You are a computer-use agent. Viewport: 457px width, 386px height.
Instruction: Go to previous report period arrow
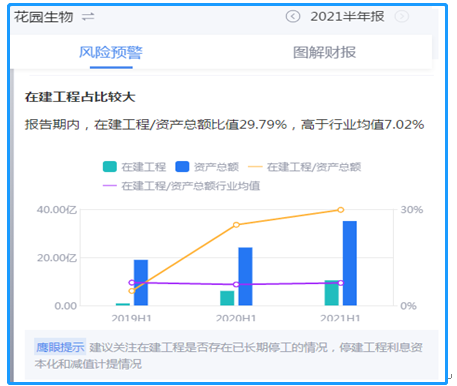click(293, 16)
